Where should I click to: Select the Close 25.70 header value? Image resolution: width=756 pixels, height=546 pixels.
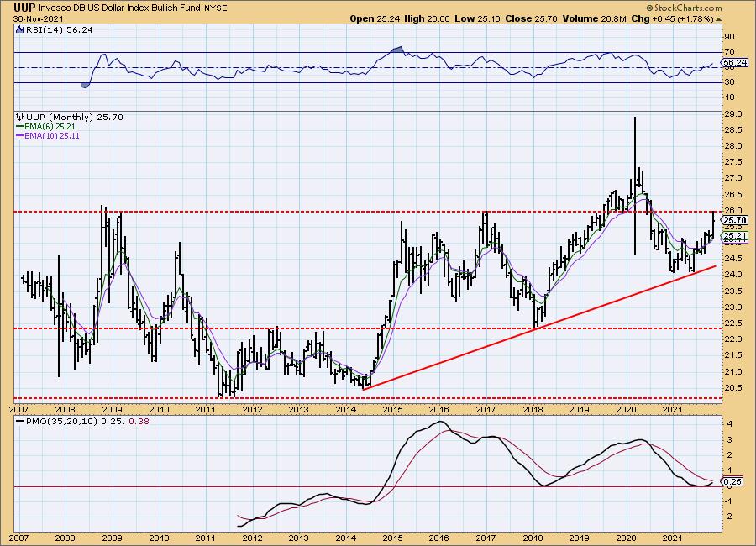click(x=532, y=18)
